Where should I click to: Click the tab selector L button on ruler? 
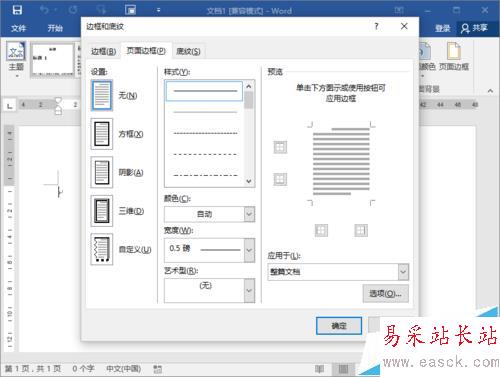9,106
